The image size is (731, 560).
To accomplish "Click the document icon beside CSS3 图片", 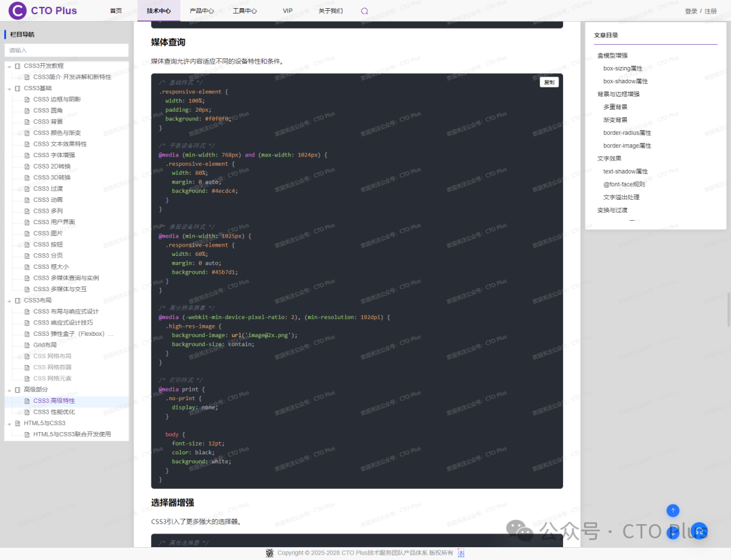I will pos(27,233).
